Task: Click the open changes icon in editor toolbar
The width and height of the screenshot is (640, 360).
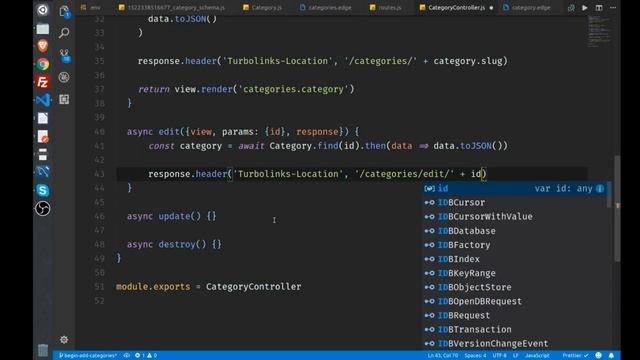Action: click(x=571, y=8)
